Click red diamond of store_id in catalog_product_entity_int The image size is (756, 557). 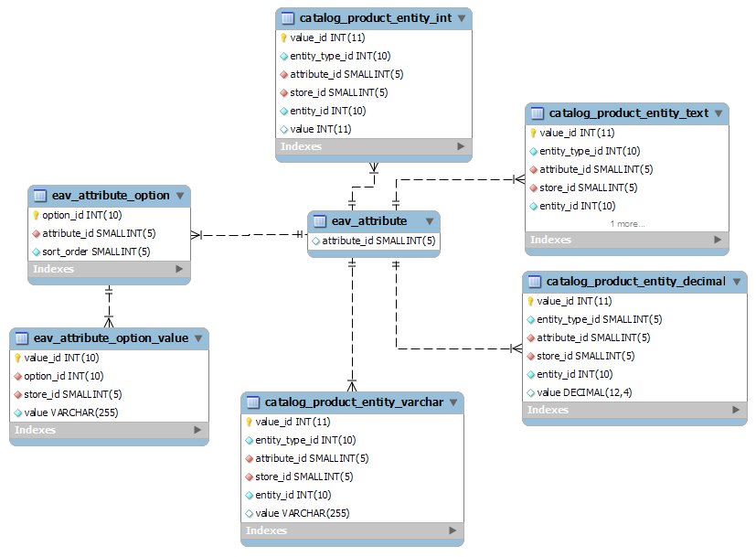[x=283, y=93]
